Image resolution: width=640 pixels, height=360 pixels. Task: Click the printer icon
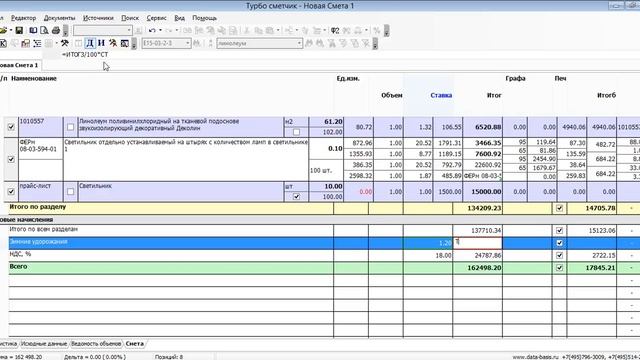(x=56, y=30)
